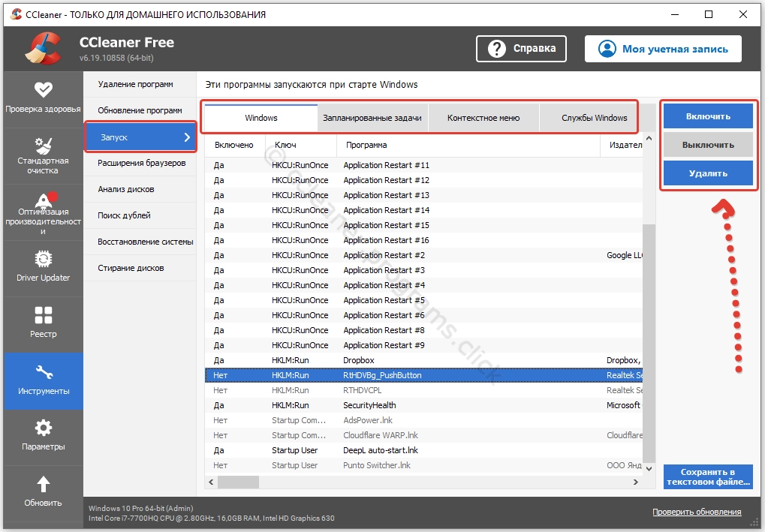
Task: Select the Standard Clean broom icon
Action: (43, 145)
